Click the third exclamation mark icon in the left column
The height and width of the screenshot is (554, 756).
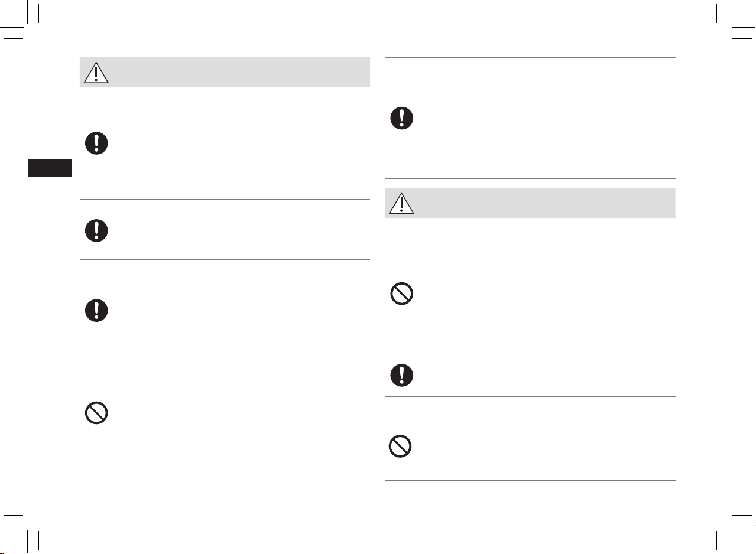[96, 311]
